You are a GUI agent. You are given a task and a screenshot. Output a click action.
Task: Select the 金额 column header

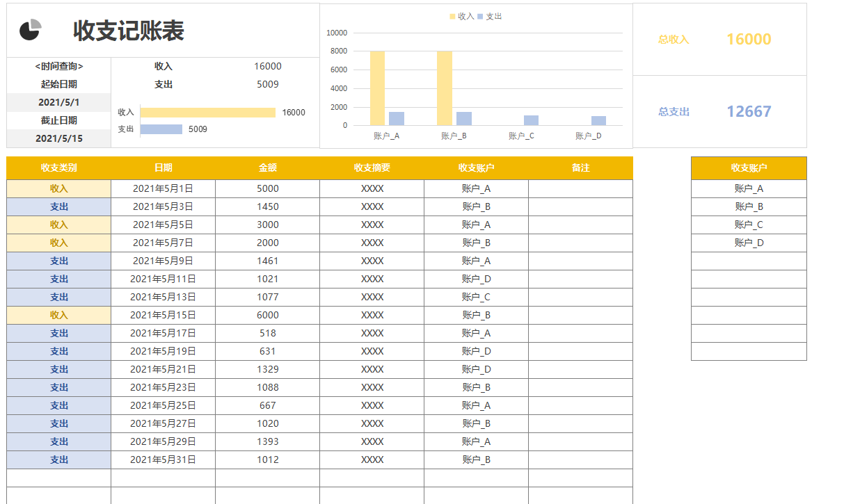(267, 168)
